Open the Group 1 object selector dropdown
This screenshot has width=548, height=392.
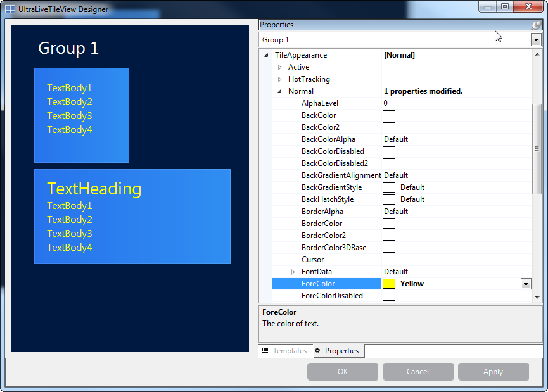coord(536,40)
